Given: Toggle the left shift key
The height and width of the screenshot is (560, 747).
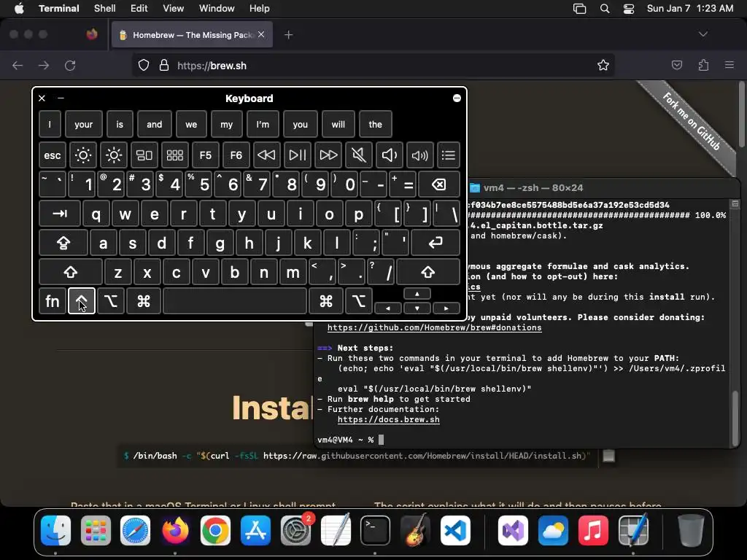Looking at the screenshot, I should pos(71,272).
